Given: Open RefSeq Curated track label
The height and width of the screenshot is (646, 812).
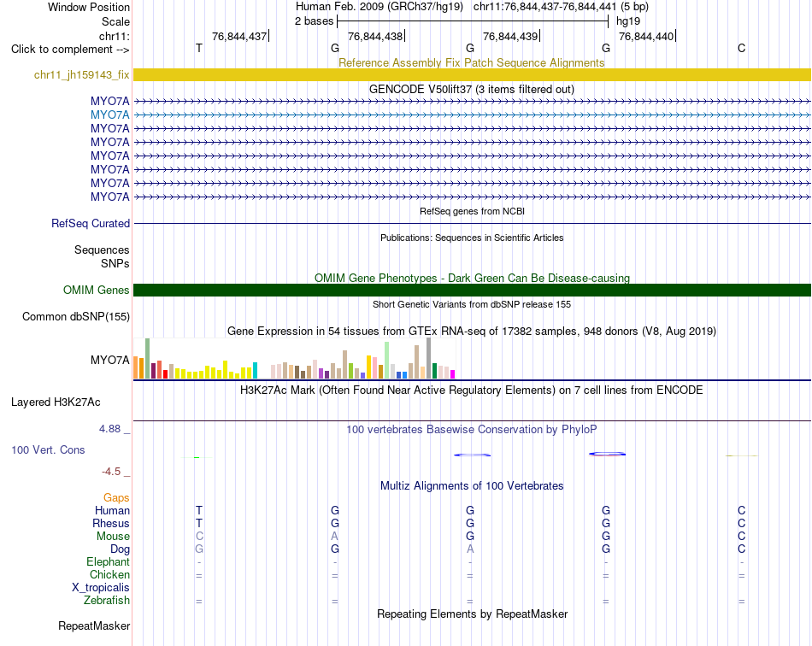Looking at the screenshot, I should pos(91,223).
